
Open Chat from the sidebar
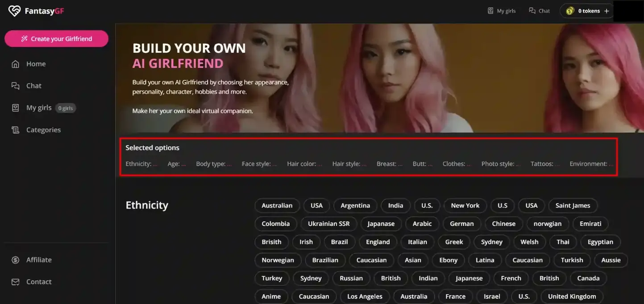[33, 85]
